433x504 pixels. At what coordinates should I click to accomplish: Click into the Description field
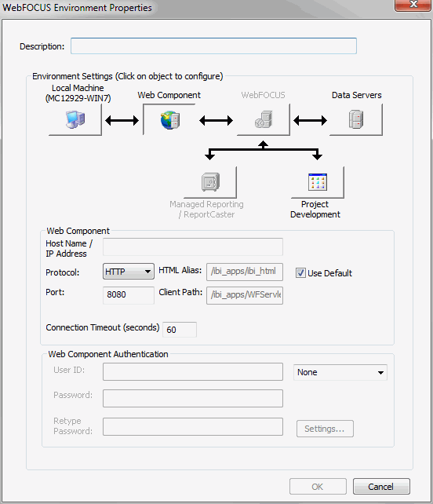coord(213,46)
